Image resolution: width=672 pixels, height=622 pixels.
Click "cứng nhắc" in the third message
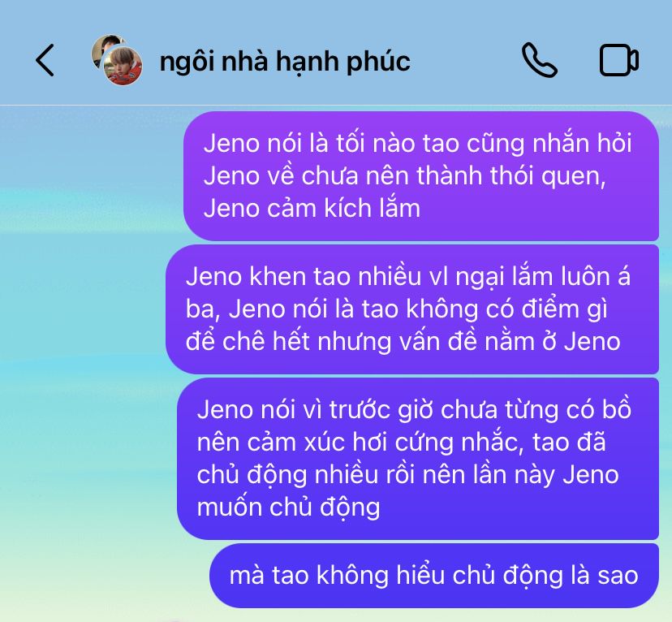(449, 443)
